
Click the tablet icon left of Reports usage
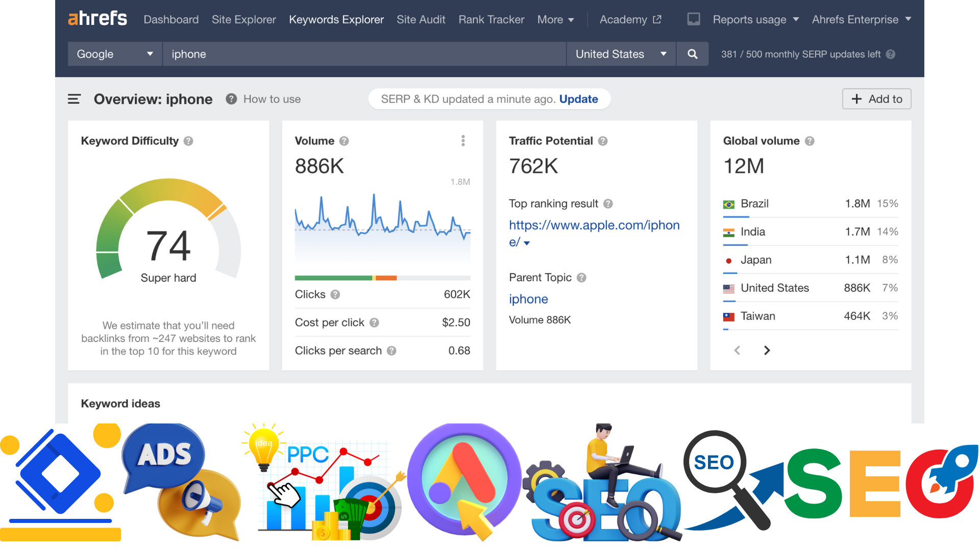tap(693, 19)
